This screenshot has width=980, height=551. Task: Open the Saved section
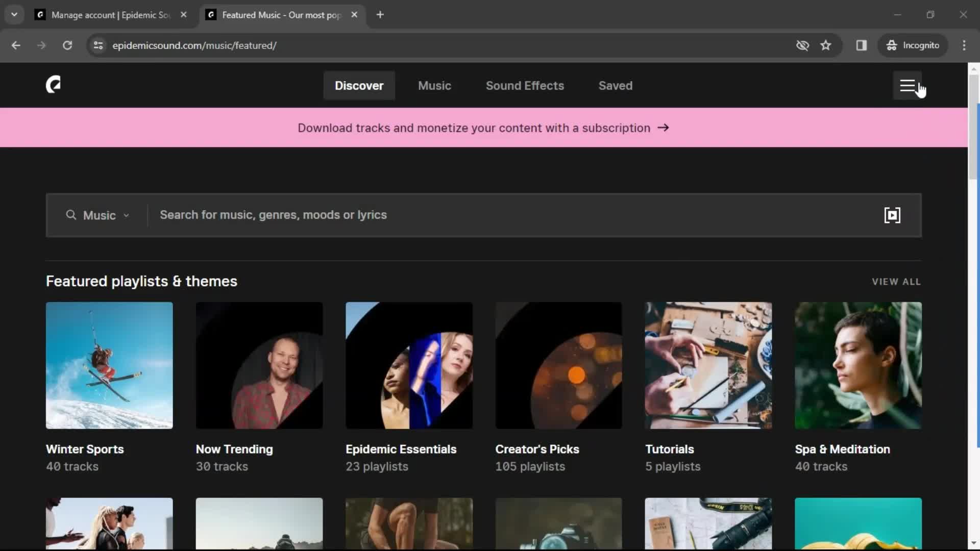coord(615,86)
